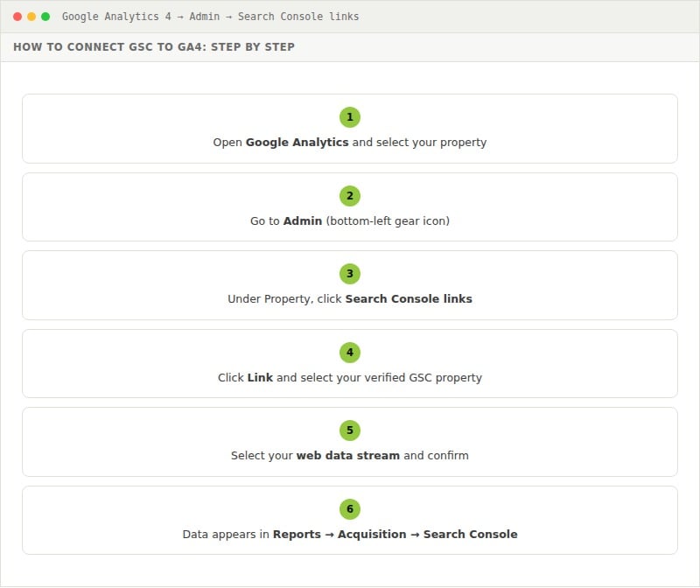Click the text 'Select your web data stream and confirm'
Screen dimensions: 700x588
tap(349, 455)
